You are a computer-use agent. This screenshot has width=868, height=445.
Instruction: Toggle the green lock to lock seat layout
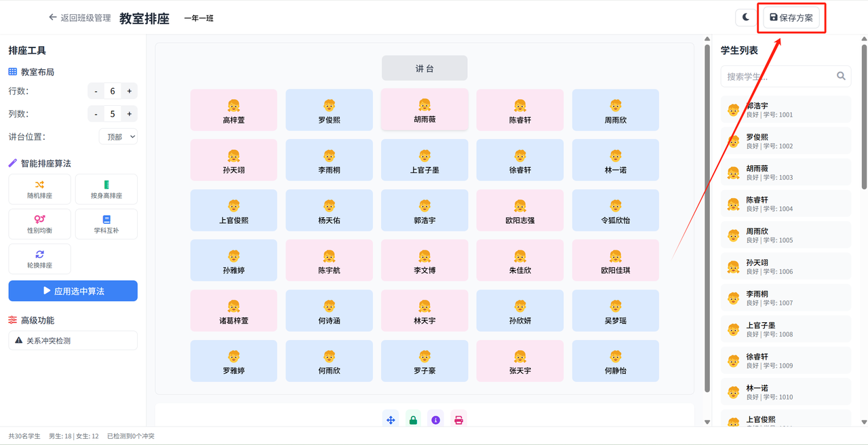coord(413,419)
